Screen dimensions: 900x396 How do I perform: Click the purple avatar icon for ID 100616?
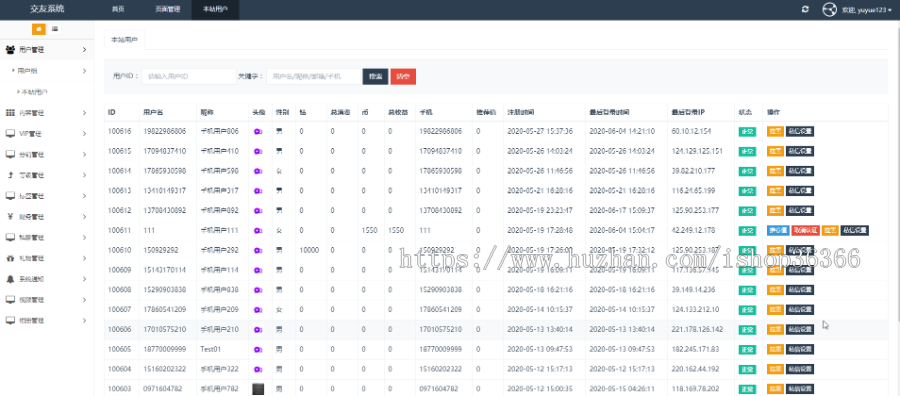coord(258,131)
